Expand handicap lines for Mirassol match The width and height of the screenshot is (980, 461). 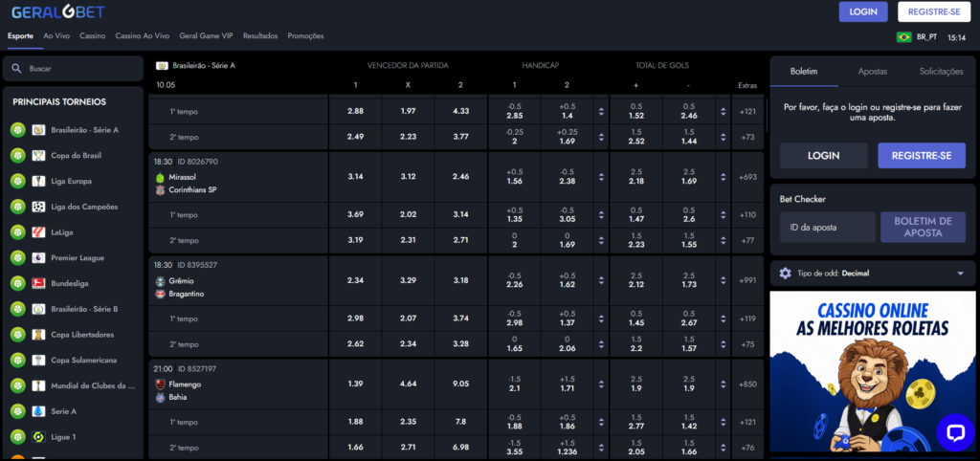point(601,177)
